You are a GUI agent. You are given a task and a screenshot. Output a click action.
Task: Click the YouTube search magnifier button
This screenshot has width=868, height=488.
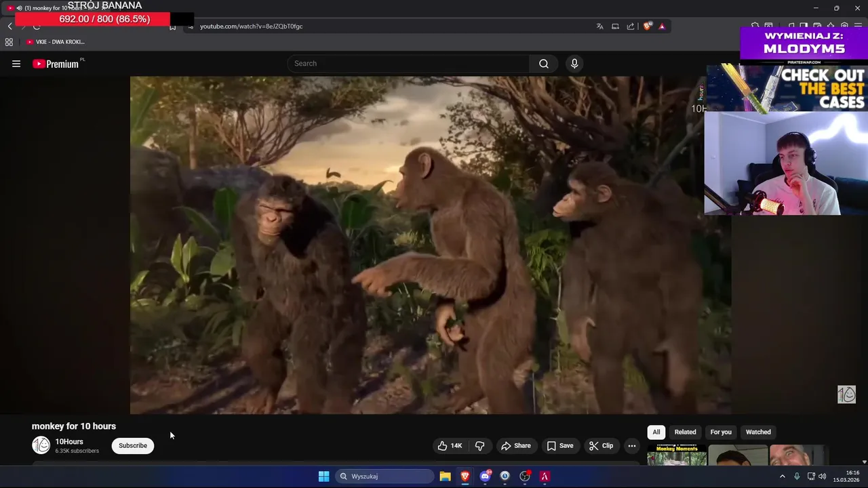click(x=544, y=64)
